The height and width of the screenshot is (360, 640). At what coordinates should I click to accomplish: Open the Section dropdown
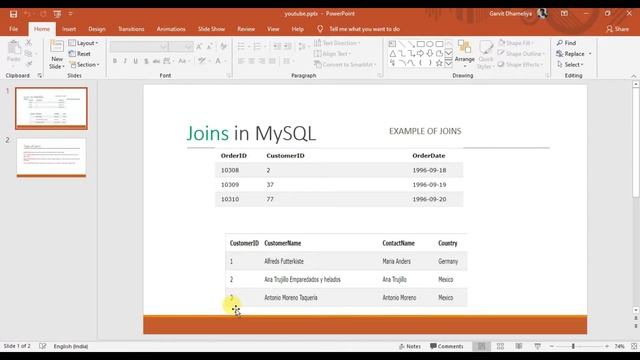[84, 64]
